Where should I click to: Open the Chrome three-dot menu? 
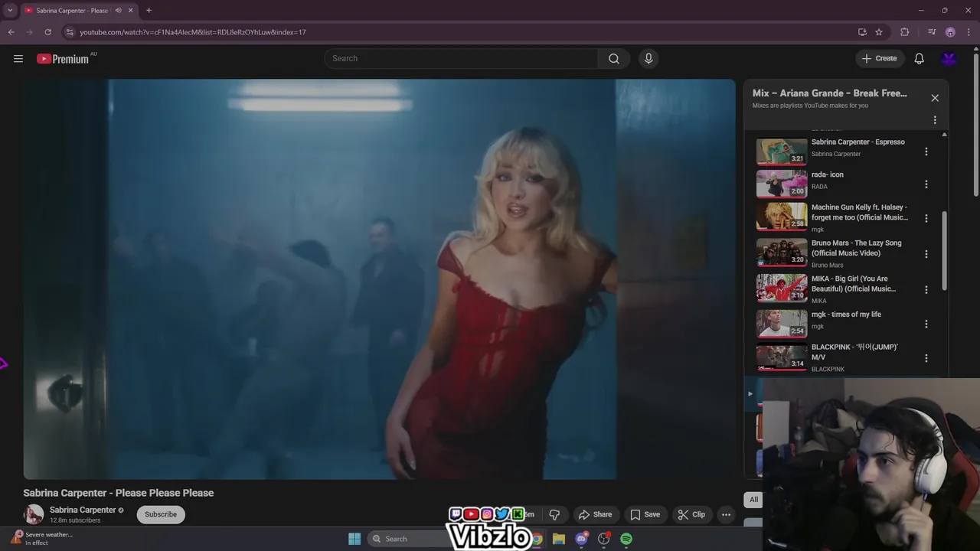[x=969, y=32]
